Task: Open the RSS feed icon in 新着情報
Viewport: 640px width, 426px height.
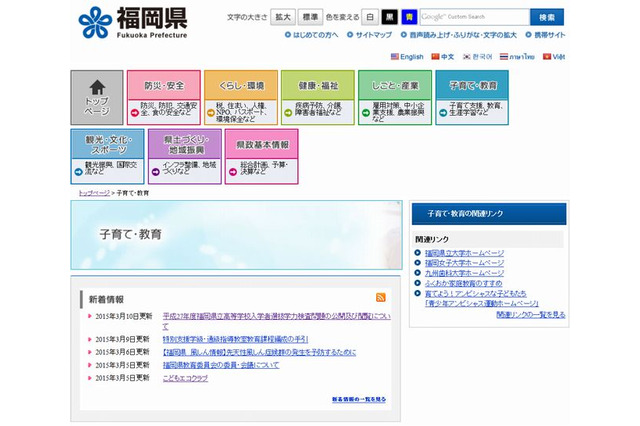Action: pyautogui.click(x=381, y=298)
